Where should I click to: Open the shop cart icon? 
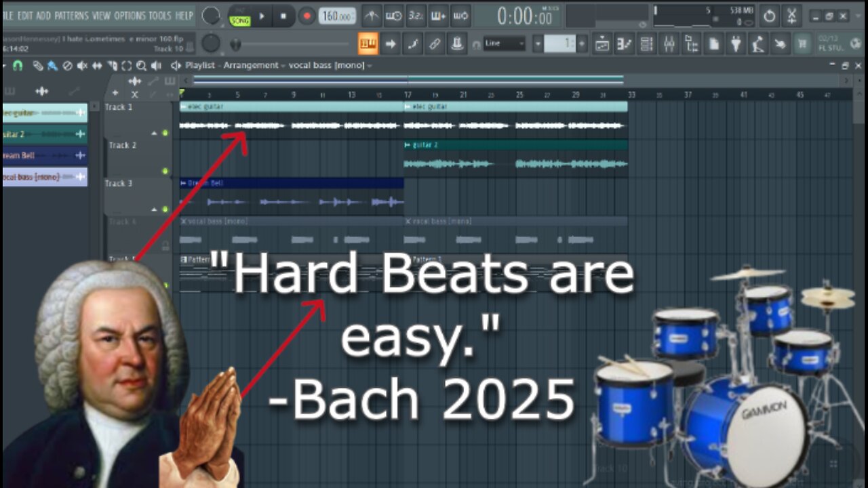(x=803, y=44)
